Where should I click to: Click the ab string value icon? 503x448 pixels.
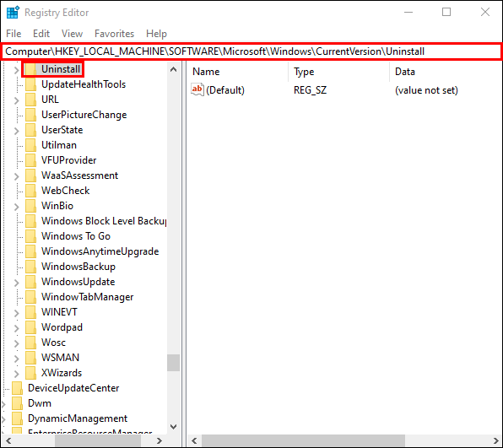(197, 89)
